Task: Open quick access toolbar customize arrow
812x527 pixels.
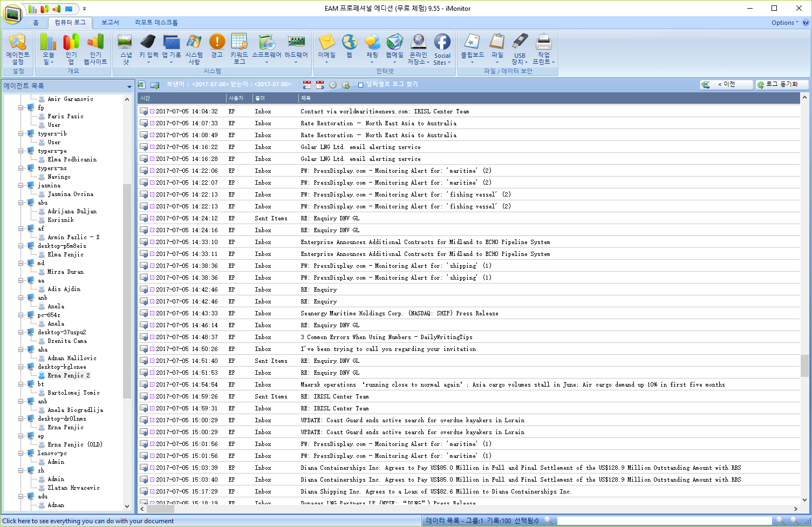Action: tap(84, 9)
